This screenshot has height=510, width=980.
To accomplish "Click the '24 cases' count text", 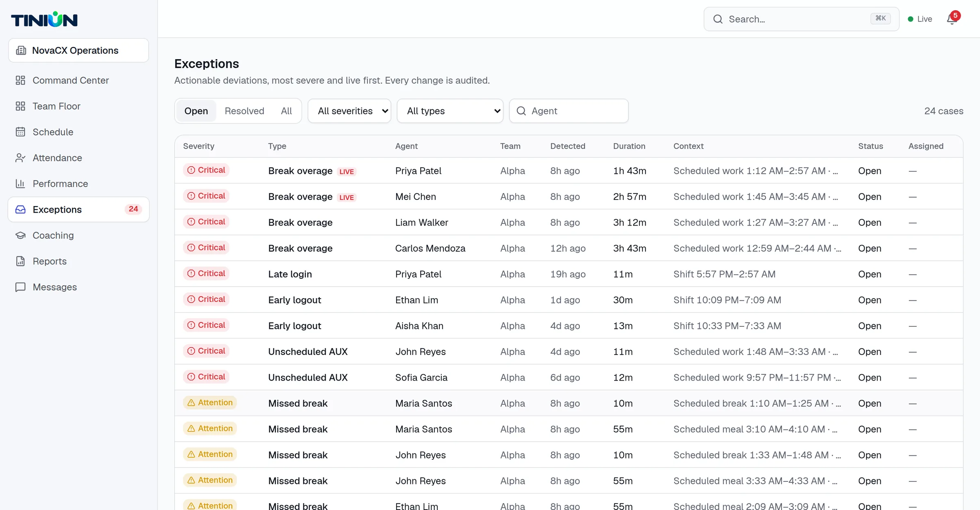I will [x=944, y=111].
